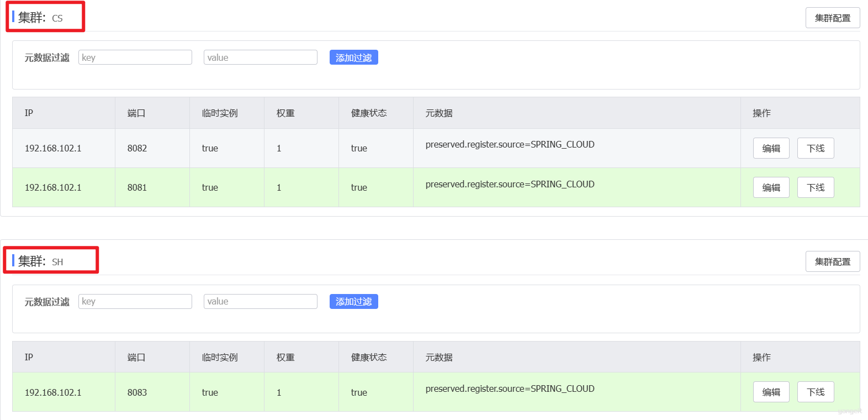Click metadata text in port 8083 row
Image resolution: width=868 pixels, height=420 pixels.
click(x=510, y=389)
